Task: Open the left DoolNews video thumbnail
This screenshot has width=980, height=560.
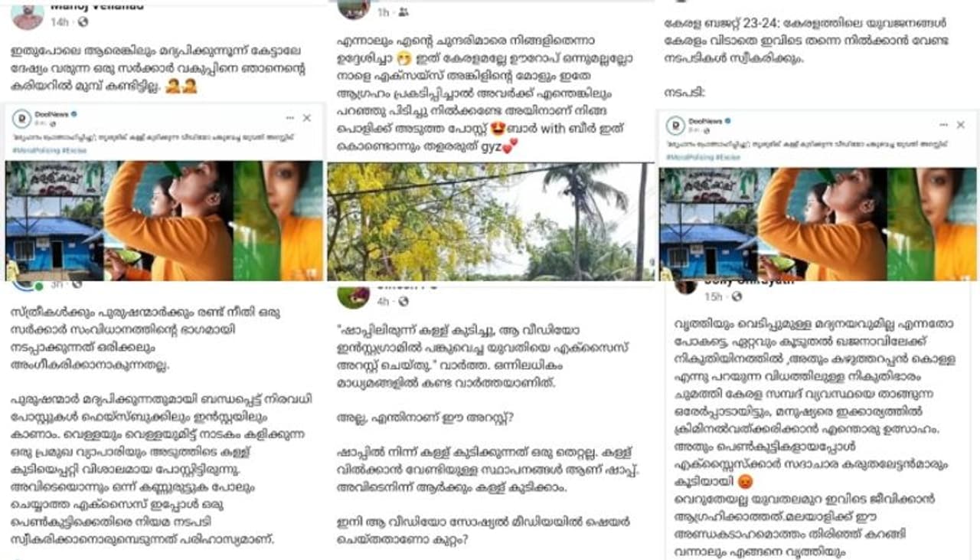Action: coord(165,221)
